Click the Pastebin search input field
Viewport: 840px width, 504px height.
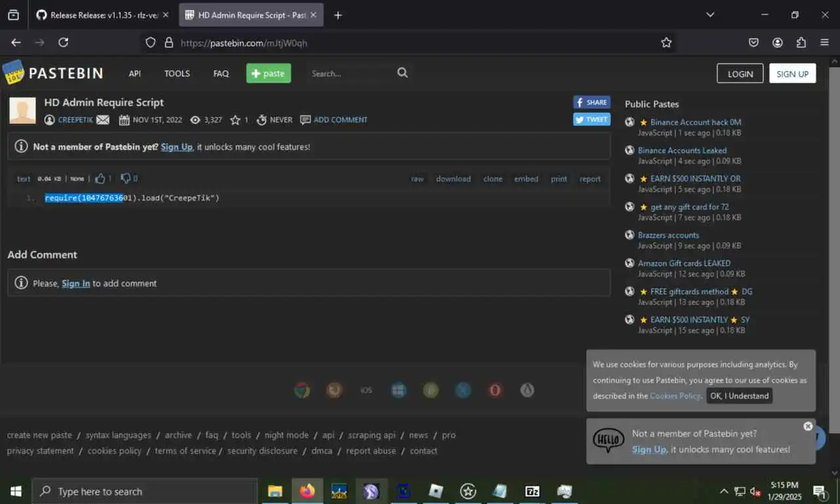coord(351,73)
